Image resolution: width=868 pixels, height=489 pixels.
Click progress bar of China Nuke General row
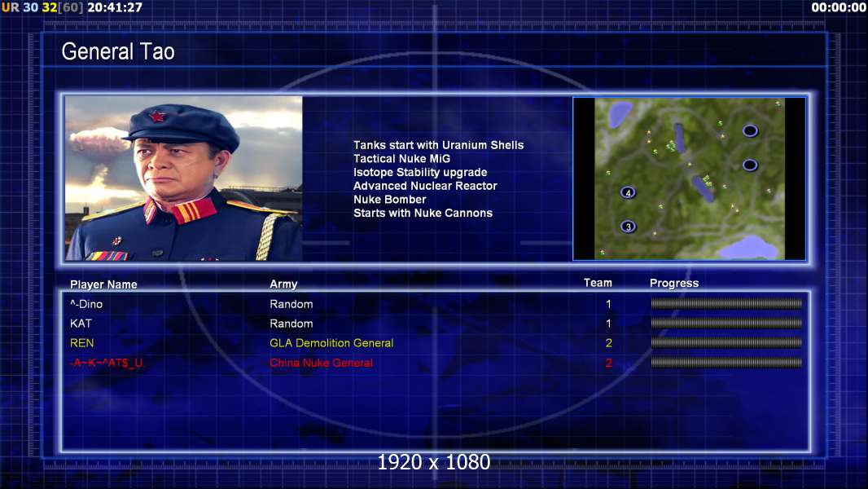[x=726, y=363]
